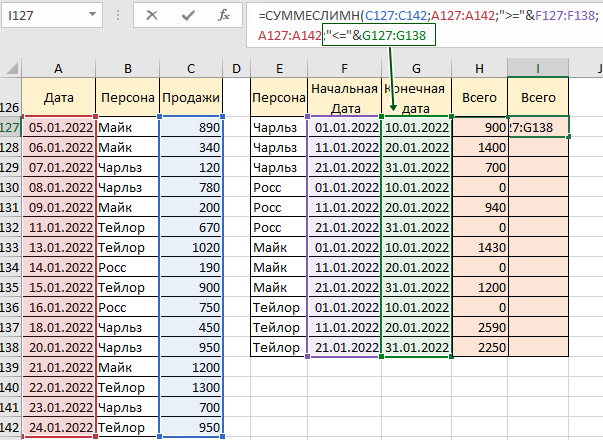The image size is (603, 440).
Task: Select column G header
Action: 416,68
